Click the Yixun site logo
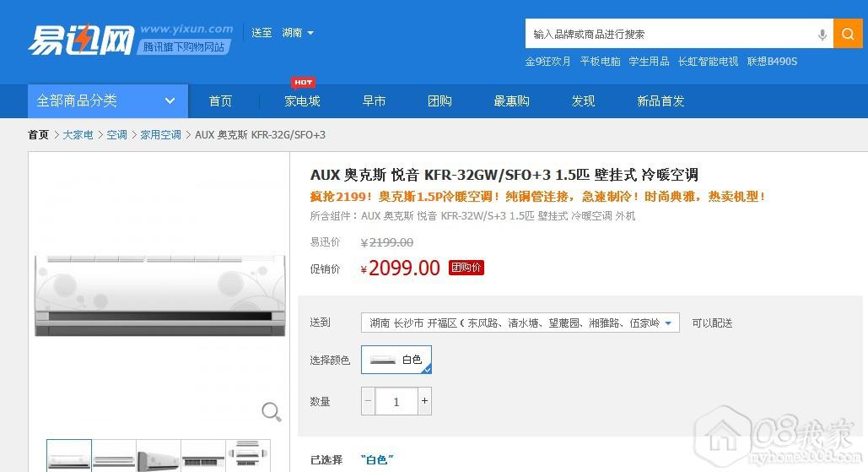Image resolution: width=868 pixels, height=472 pixels. click(x=81, y=39)
